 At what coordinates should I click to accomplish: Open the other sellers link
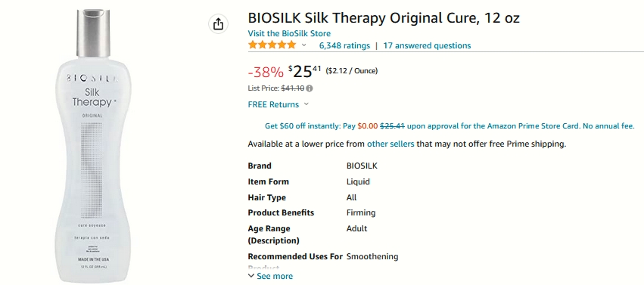pos(390,144)
